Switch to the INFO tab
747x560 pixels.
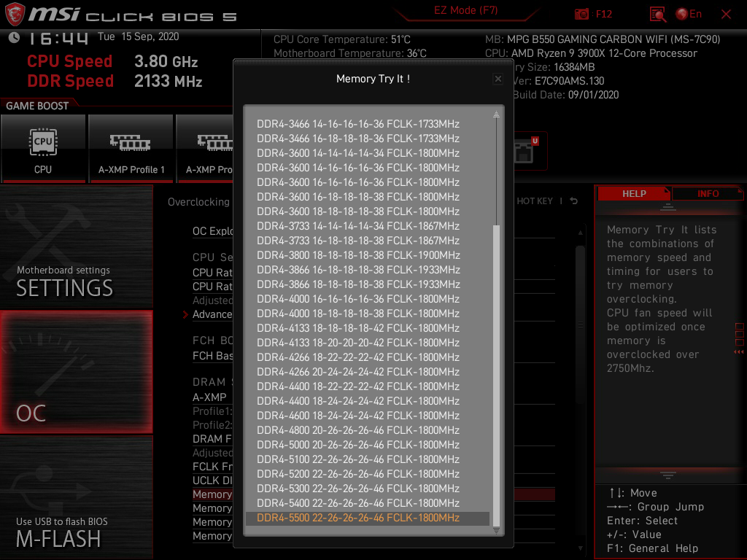(708, 194)
